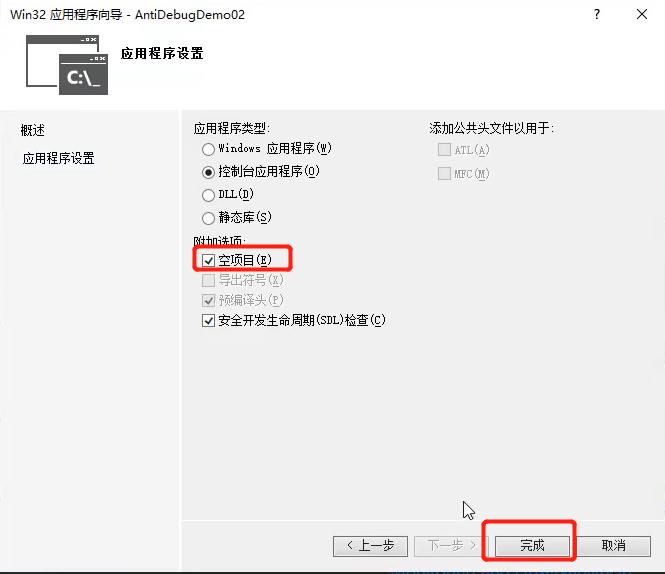Click the 应用程序设置 heading text
The image size is (665, 574).
[x=162, y=53]
